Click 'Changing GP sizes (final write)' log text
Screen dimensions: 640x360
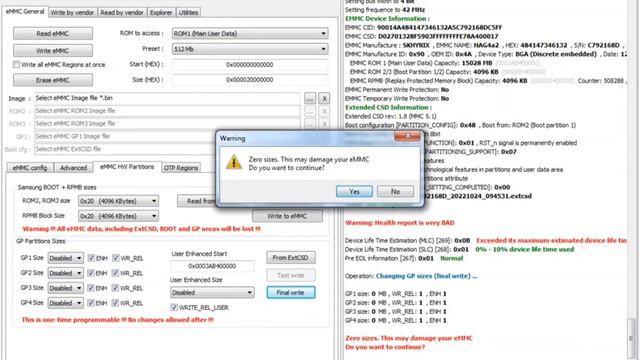point(426,276)
